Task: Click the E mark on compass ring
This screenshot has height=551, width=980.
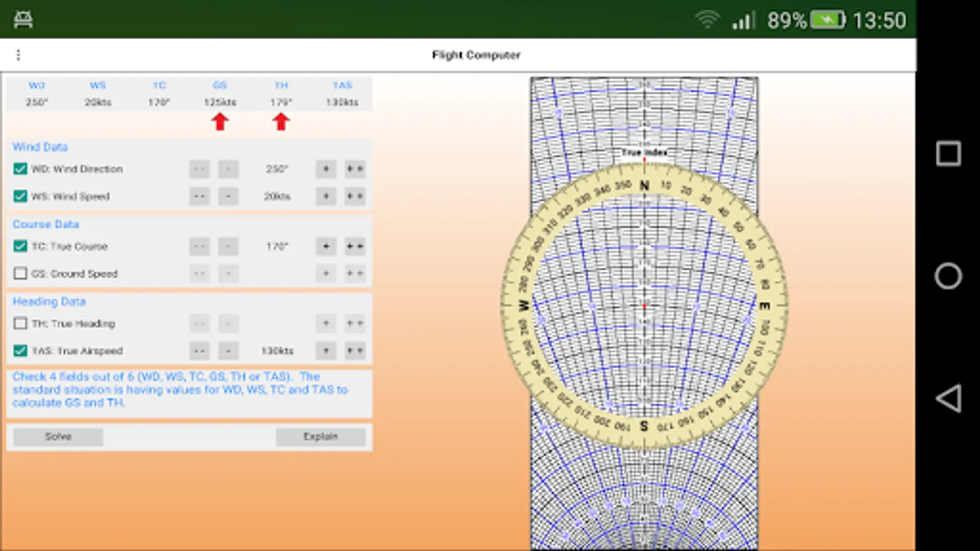Action: tap(764, 305)
